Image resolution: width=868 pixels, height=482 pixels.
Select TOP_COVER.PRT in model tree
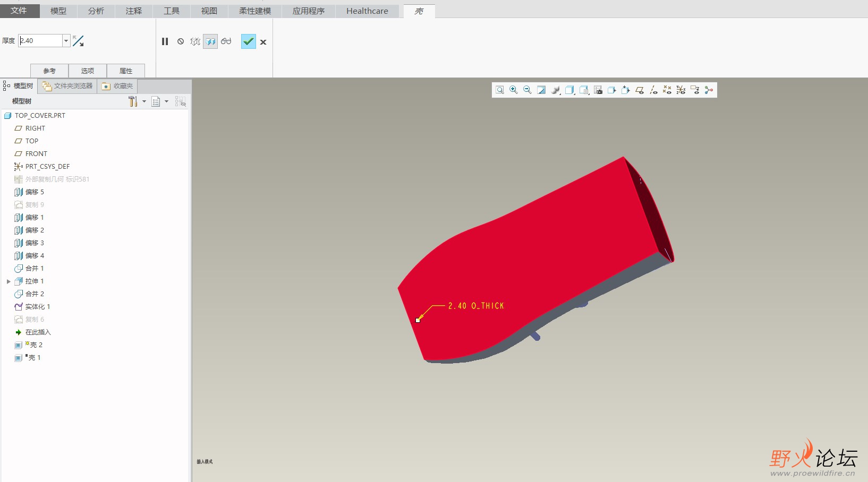(40, 115)
